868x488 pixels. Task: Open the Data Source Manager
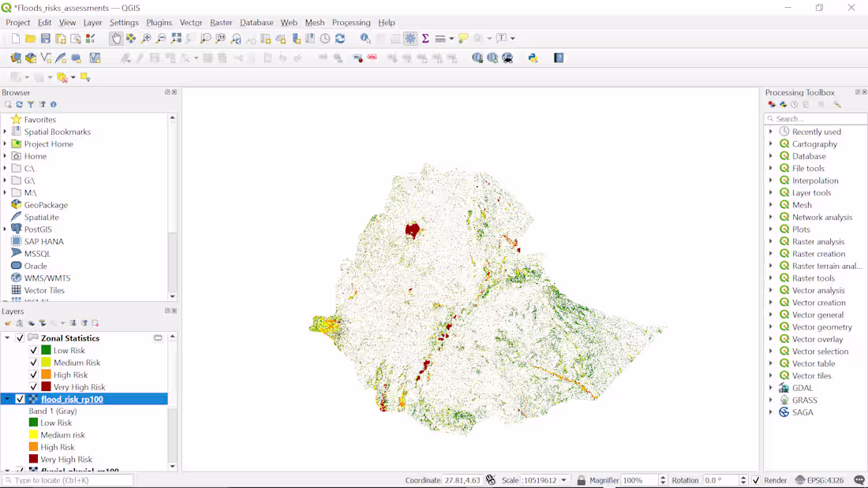tap(16, 58)
